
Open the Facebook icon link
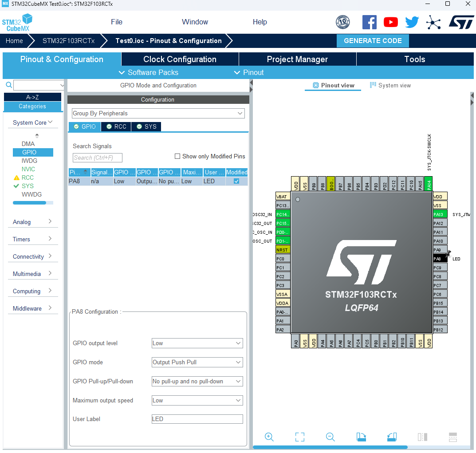[x=370, y=22]
